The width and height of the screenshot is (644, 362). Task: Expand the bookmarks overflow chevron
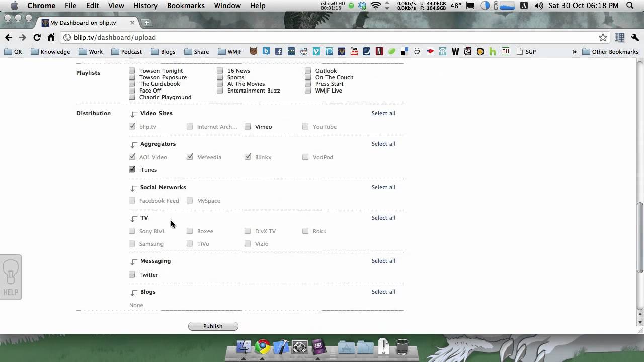(x=574, y=52)
